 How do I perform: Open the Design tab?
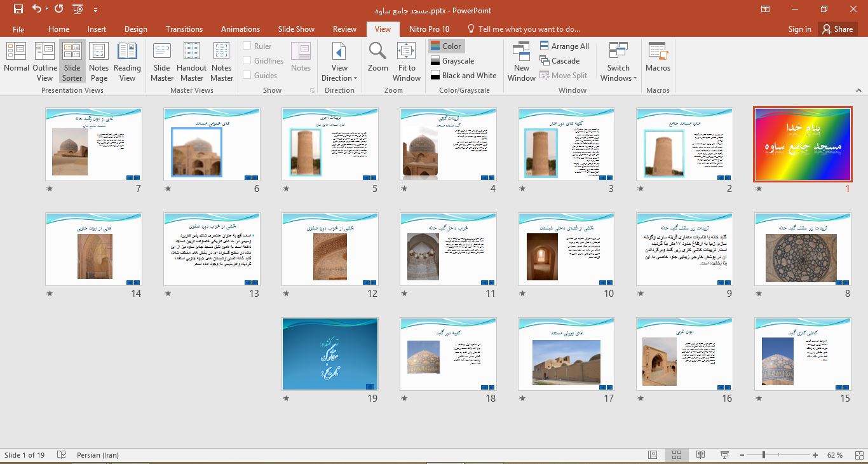pyautogui.click(x=135, y=29)
